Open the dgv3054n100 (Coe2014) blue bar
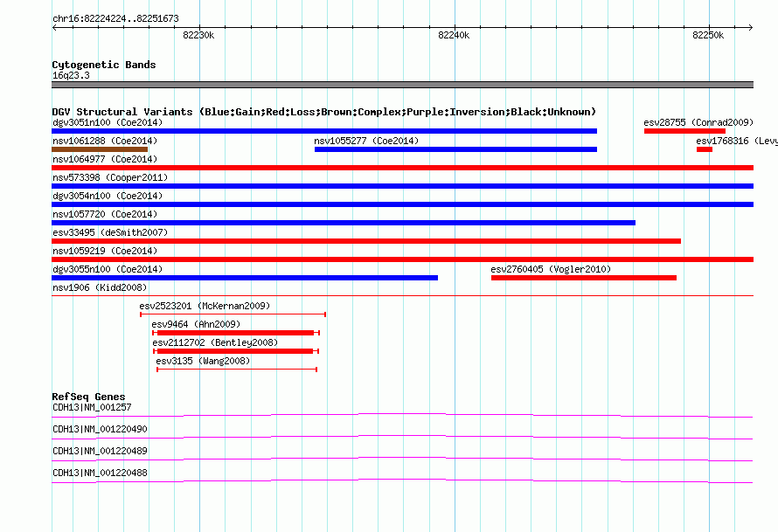Viewport: 778px width, 532px height. (x=402, y=204)
